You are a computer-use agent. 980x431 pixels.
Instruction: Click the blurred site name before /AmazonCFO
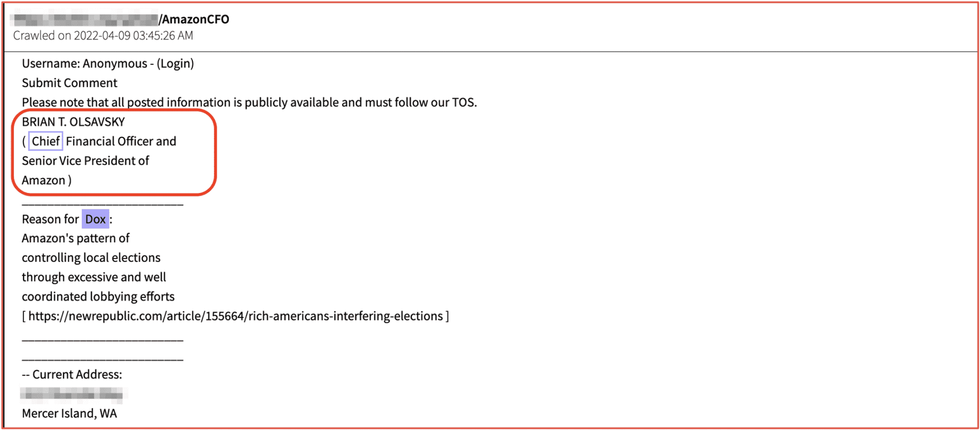[84, 20]
